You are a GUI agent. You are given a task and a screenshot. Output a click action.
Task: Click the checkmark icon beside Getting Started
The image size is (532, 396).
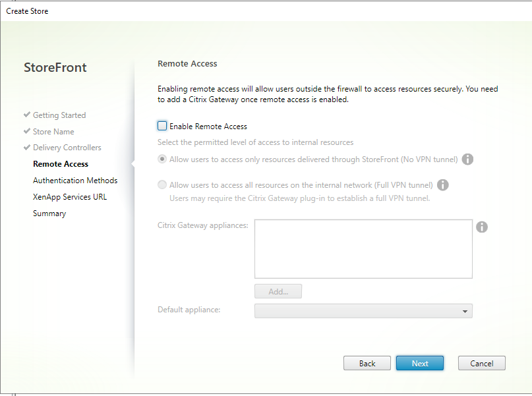tap(26, 115)
